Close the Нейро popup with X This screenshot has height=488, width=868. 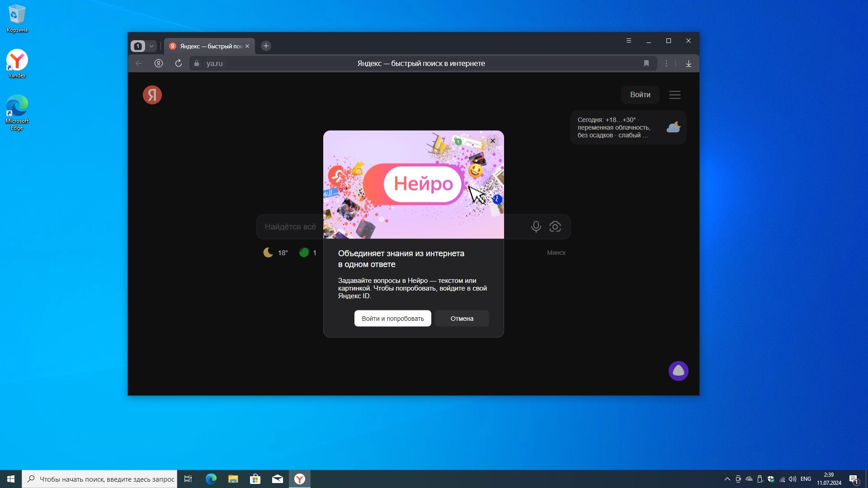coord(493,141)
